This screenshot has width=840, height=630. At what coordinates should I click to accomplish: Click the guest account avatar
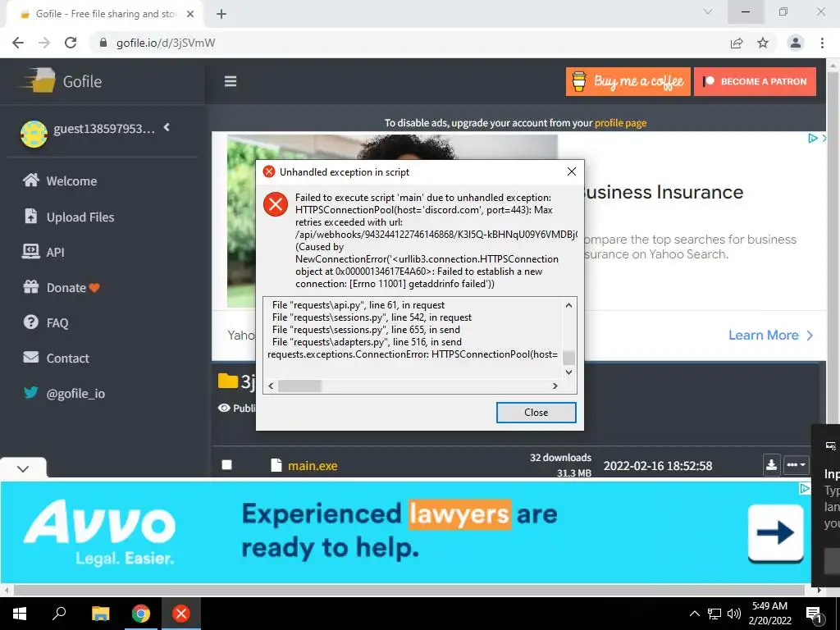click(x=34, y=134)
